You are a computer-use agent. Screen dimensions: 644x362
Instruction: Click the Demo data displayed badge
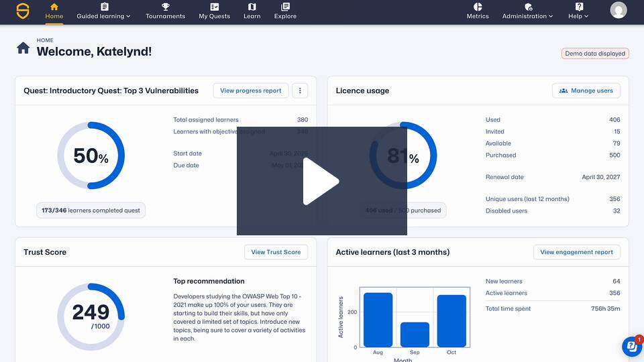point(595,54)
